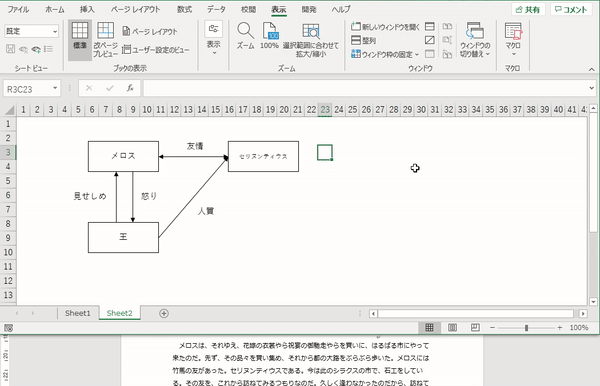Click the Keep sheet view icon
The image size is (600, 386).
10,49
